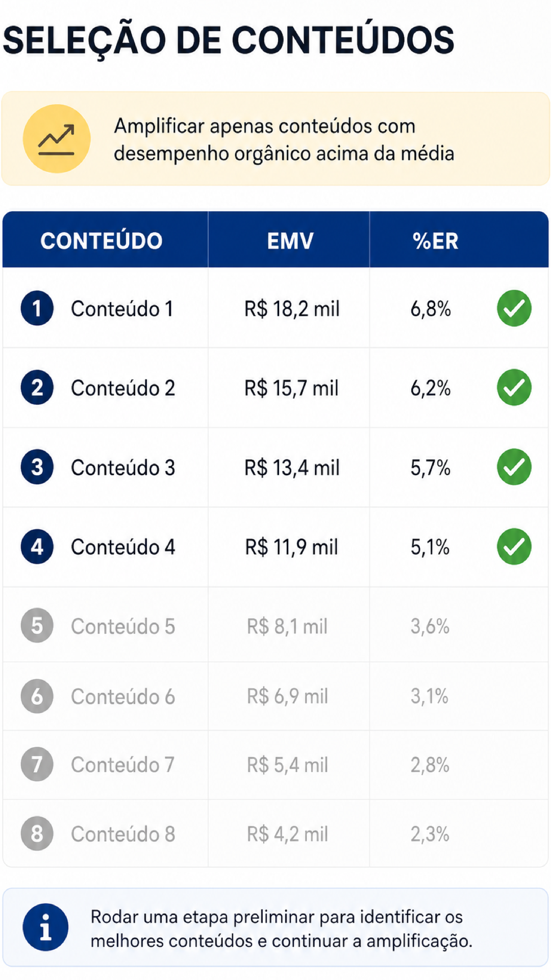This screenshot has width=551, height=980.
Task: Click the number 3 badge icon
Action: point(37,467)
